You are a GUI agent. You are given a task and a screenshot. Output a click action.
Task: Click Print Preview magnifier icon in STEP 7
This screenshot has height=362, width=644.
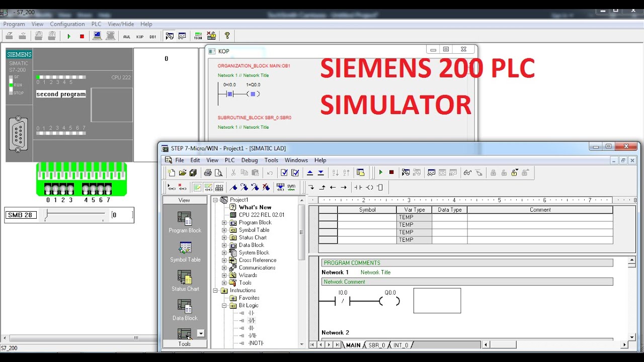(218, 173)
